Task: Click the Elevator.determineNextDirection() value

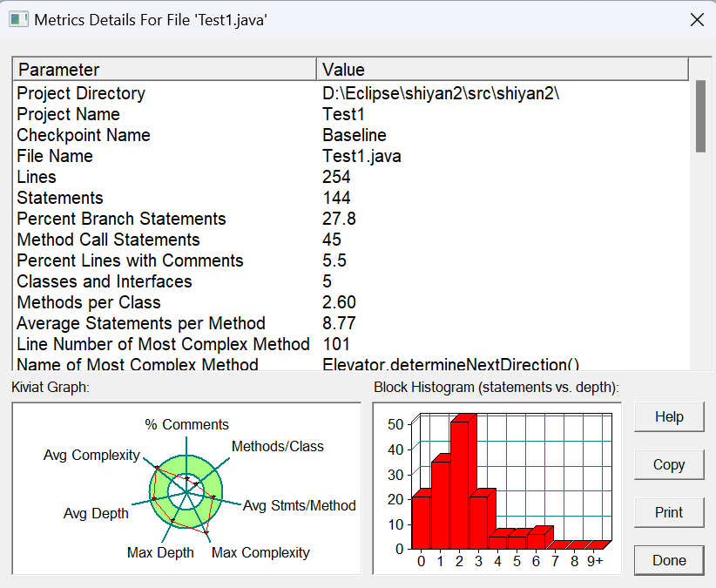Action: [x=450, y=365]
